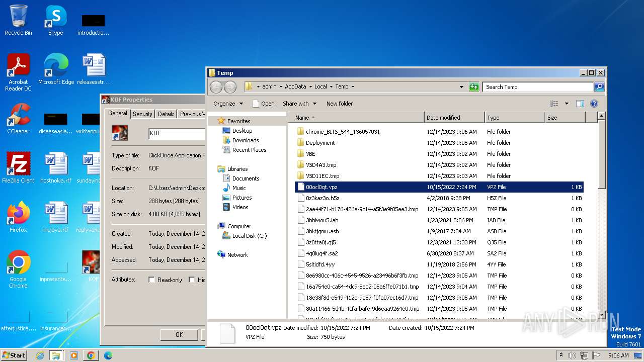Click the KOF name text field
The width and height of the screenshot is (644, 362).
[x=177, y=134]
